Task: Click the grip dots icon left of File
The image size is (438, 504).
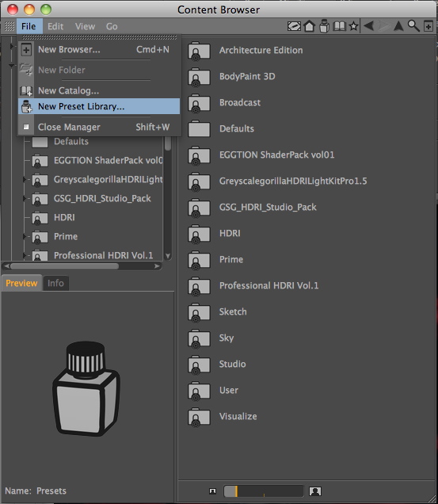Action: click(x=10, y=26)
